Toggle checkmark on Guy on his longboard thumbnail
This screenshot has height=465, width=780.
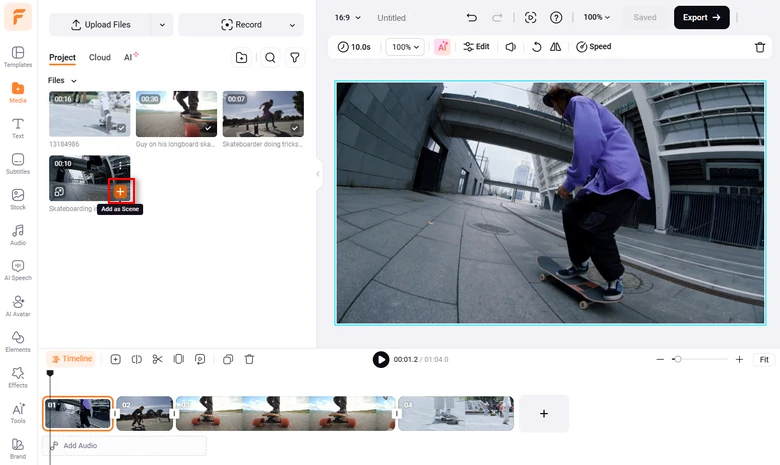(208, 128)
